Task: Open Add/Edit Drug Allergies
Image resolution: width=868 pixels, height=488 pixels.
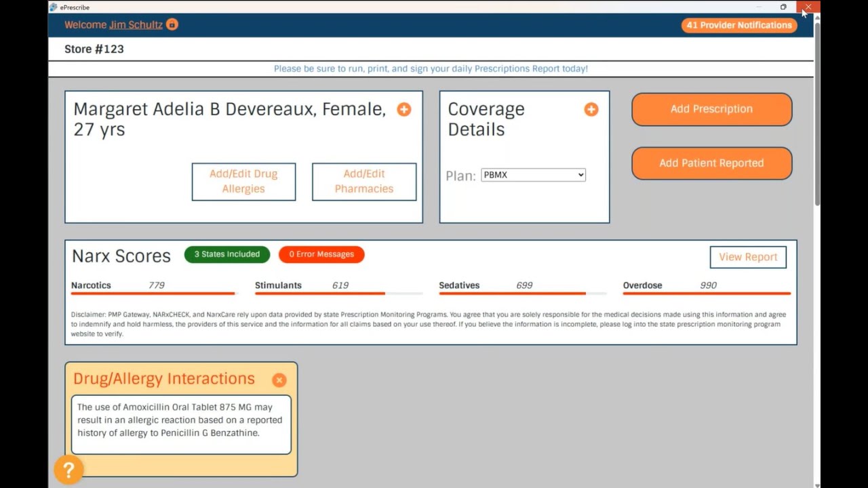Action: 243,182
